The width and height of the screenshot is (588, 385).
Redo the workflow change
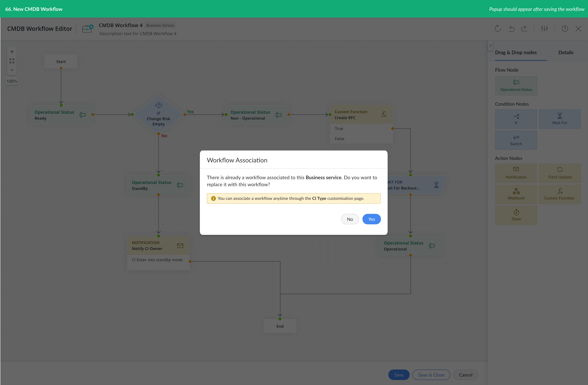524,29
